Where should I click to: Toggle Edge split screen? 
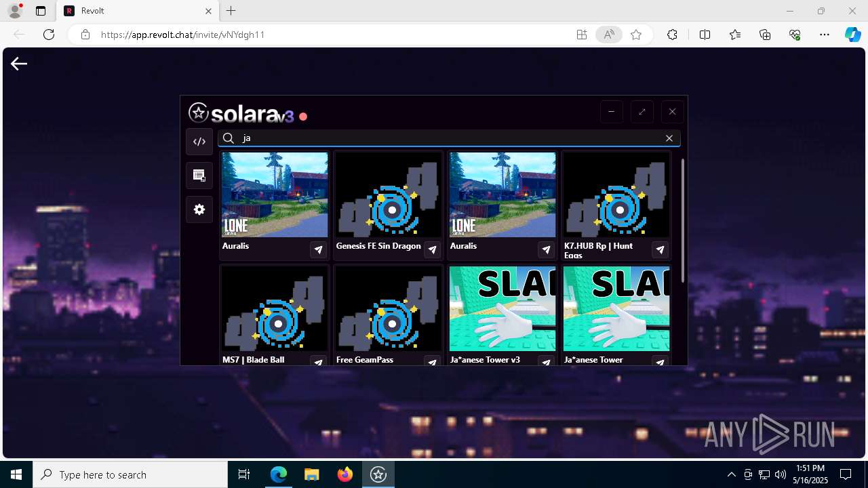pyautogui.click(x=705, y=35)
